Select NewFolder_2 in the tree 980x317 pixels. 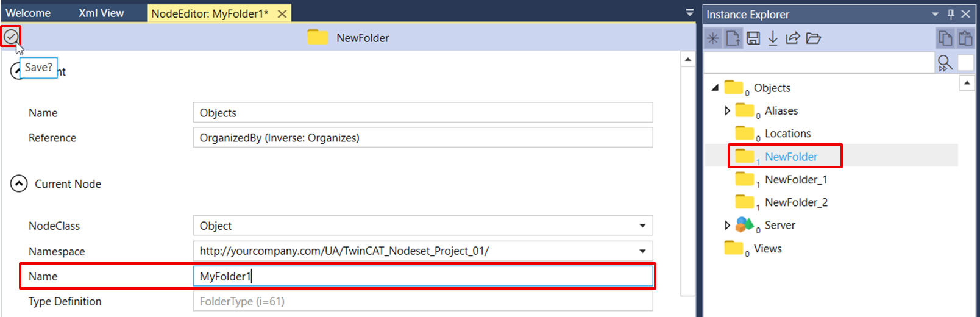coord(796,202)
